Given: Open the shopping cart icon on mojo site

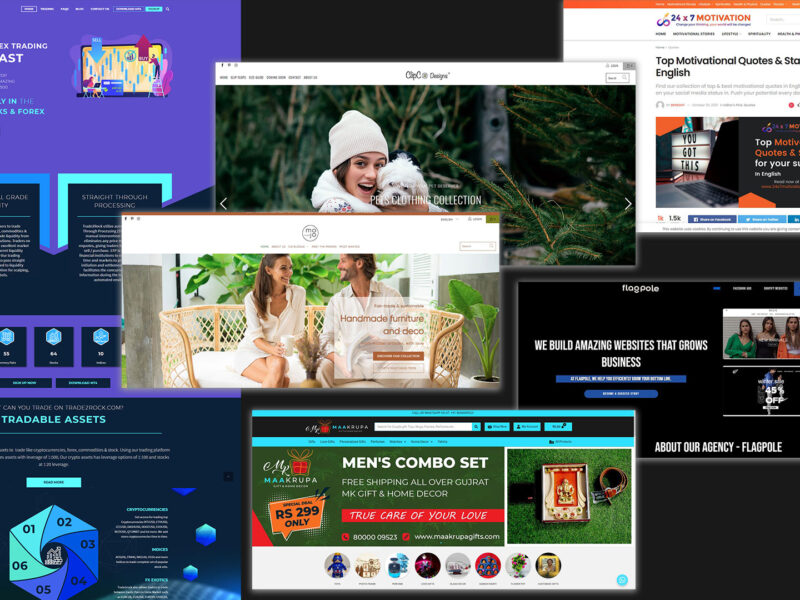Looking at the screenshot, I should coord(494,219).
